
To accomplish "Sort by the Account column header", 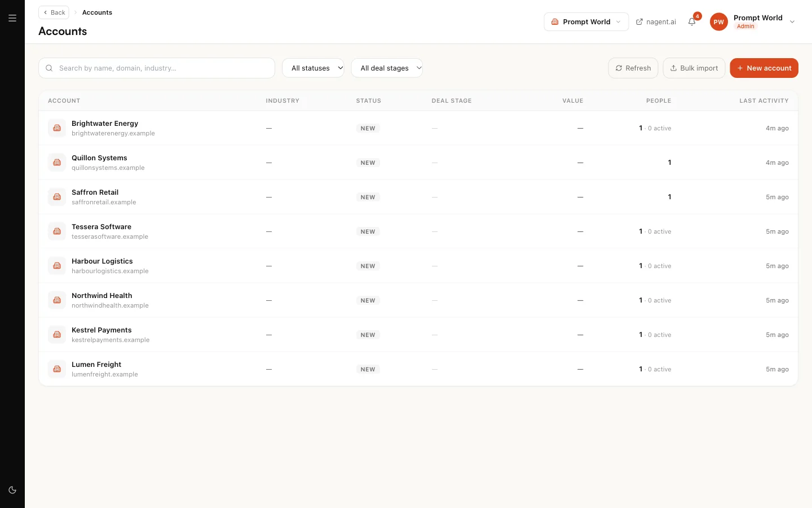I will tap(64, 101).
